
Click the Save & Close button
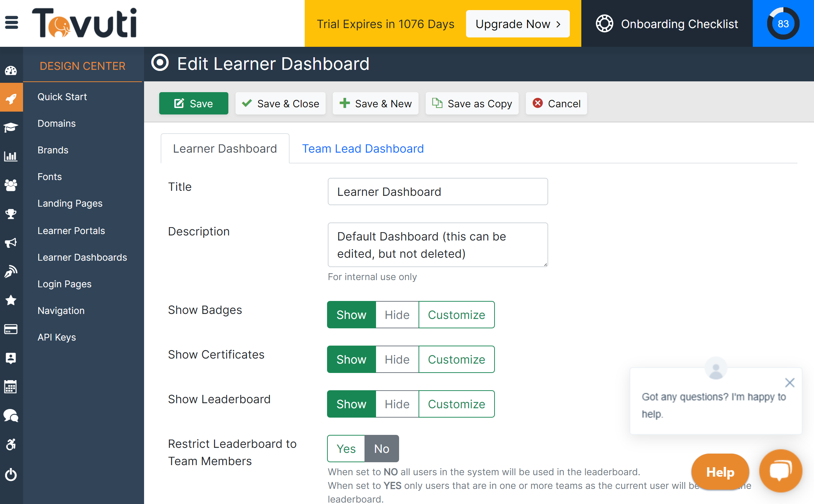coord(280,103)
